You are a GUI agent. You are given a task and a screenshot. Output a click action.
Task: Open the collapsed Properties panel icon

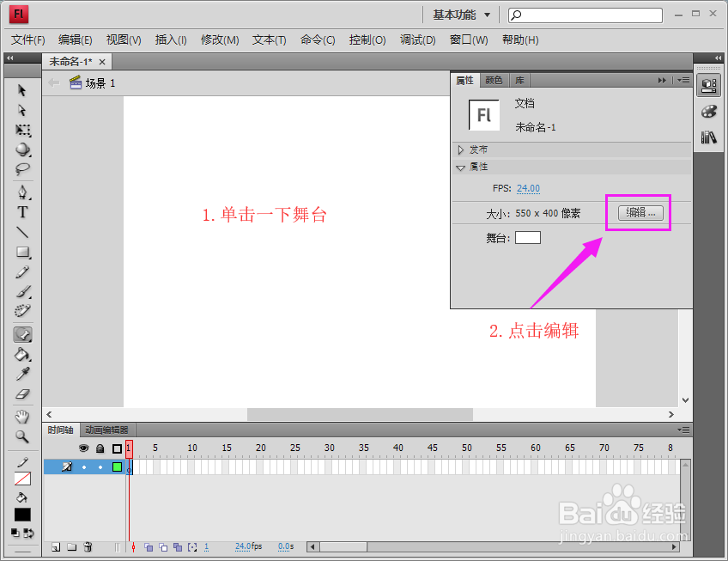pyautogui.click(x=708, y=86)
